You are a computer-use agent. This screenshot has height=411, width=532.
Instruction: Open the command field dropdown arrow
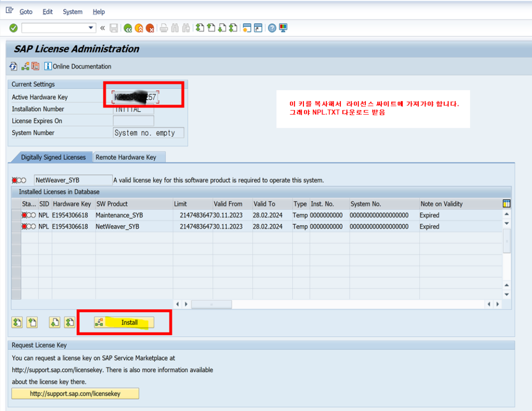click(x=90, y=28)
